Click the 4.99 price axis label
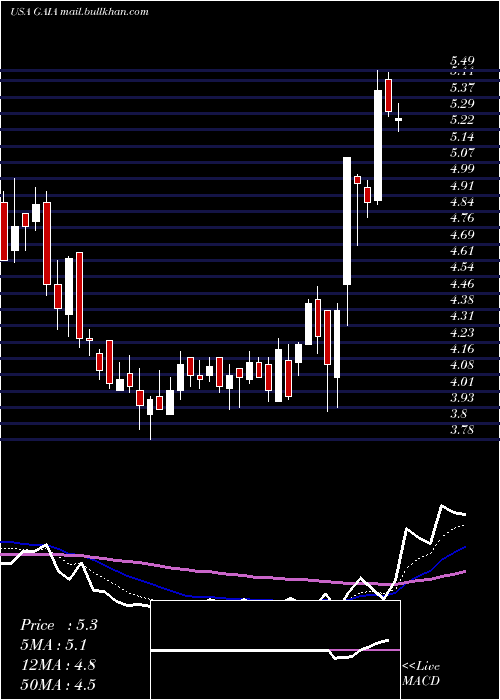This screenshot has height=700, width=500. [462, 169]
